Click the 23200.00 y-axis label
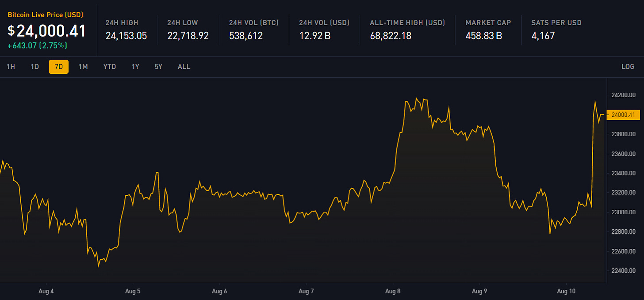 click(x=624, y=193)
